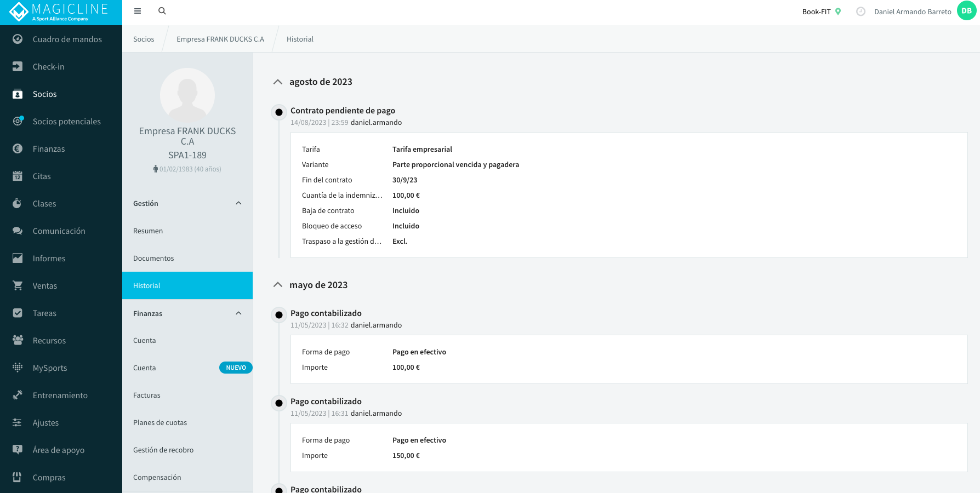Screen dimensions: 980x493
Task: Click the Book-FIT location pin icon
Action: point(838,12)
